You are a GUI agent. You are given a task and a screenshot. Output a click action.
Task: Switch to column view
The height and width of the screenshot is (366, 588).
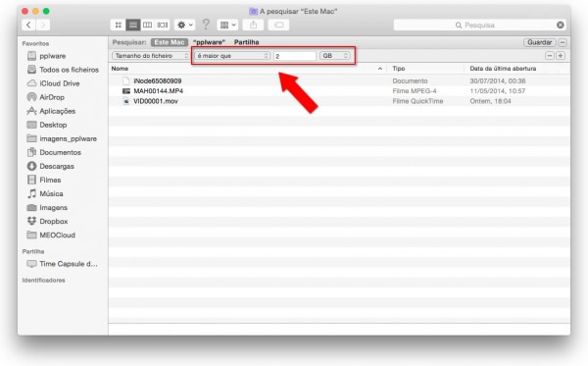tap(147, 26)
